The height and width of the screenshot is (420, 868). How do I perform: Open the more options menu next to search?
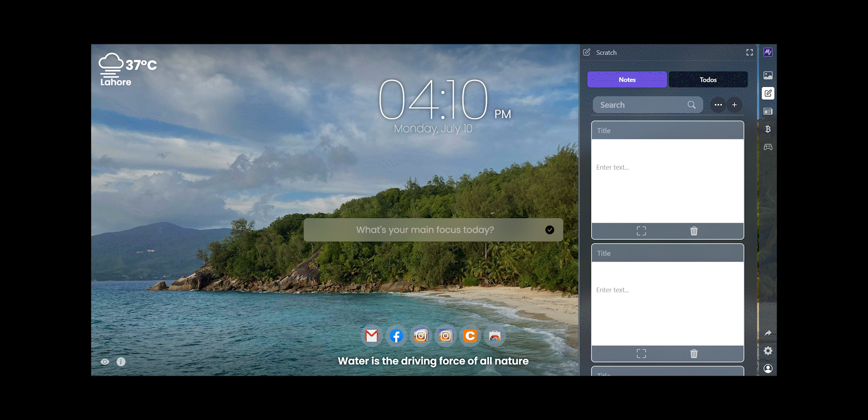click(x=718, y=105)
